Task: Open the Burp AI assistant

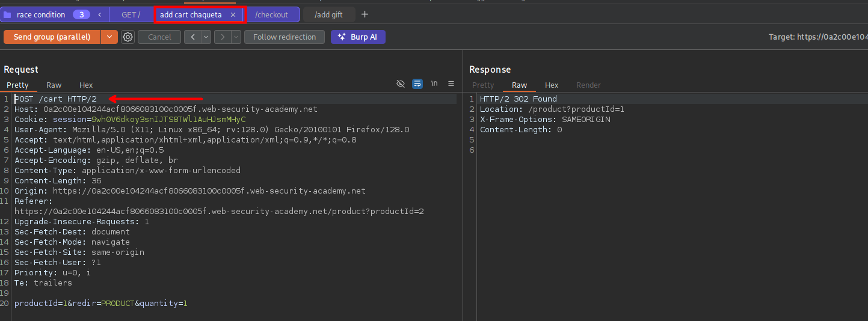Action: coord(358,37)
